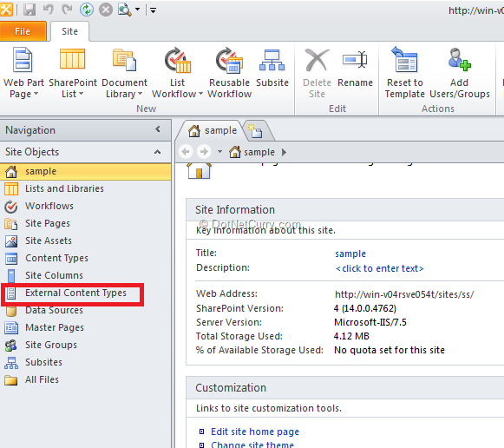Click the Delete Site button

[317, 73]
